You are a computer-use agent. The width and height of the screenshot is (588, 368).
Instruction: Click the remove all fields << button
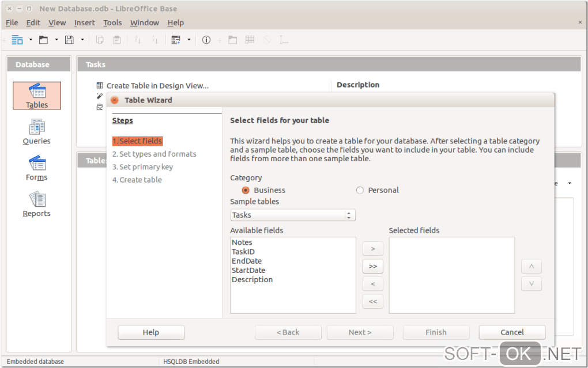[373, 302]
